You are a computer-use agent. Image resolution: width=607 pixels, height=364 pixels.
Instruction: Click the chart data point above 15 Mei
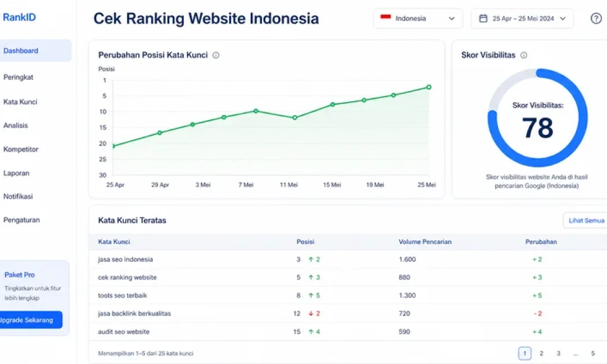click(333, 104)
